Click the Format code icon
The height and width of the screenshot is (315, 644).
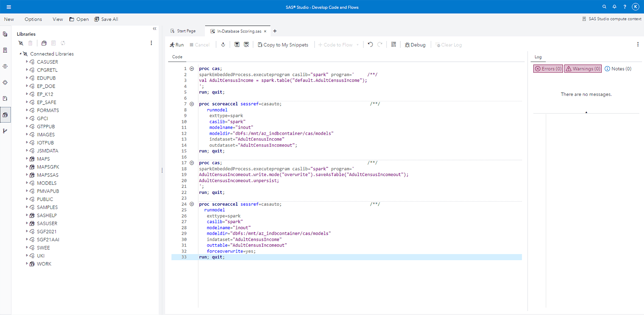coord(394,45)
